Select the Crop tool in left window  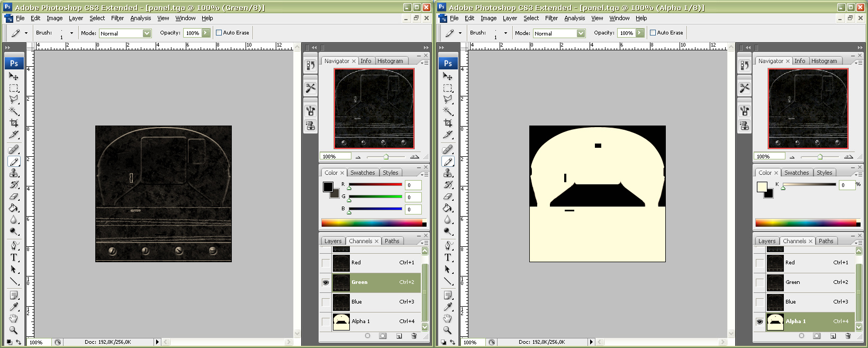(14, 123)
